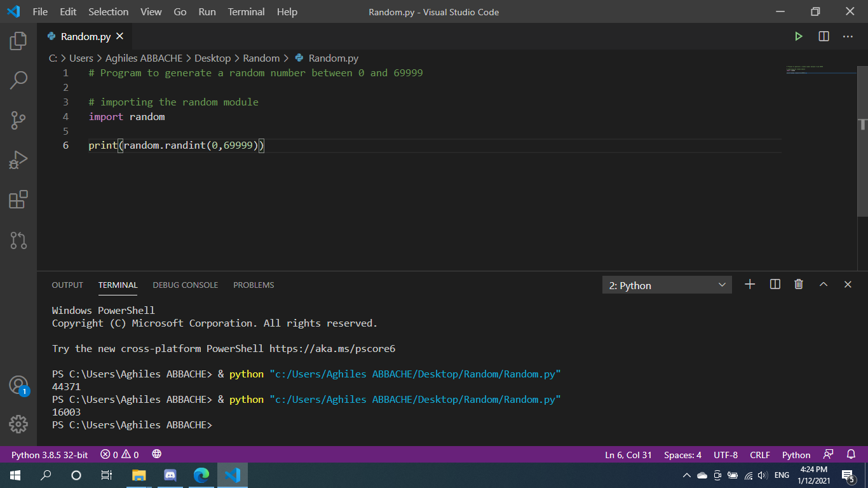Screen dimensions: 868x488
Task: Select the Python 3.8.5 32-bit interpreter status item
Action: coord(50,455)
